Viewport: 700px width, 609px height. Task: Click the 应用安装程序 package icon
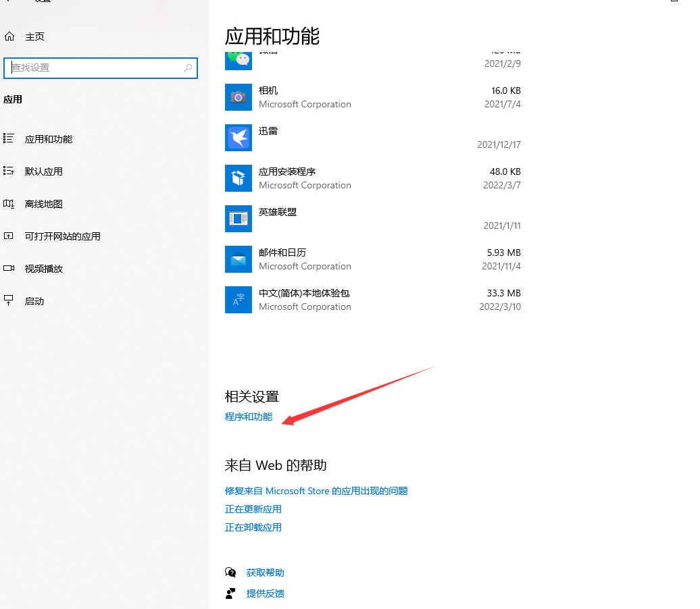pos(239,178)
